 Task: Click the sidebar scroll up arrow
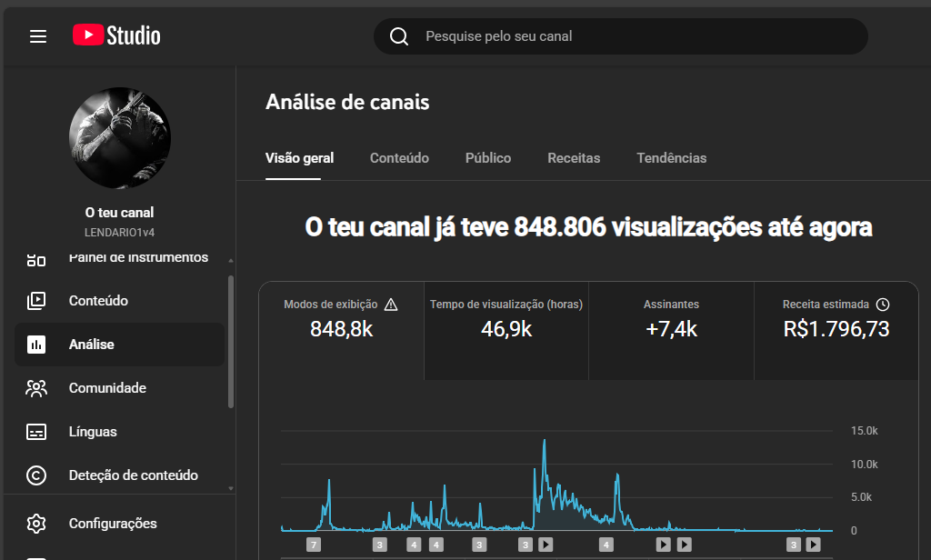231,260
